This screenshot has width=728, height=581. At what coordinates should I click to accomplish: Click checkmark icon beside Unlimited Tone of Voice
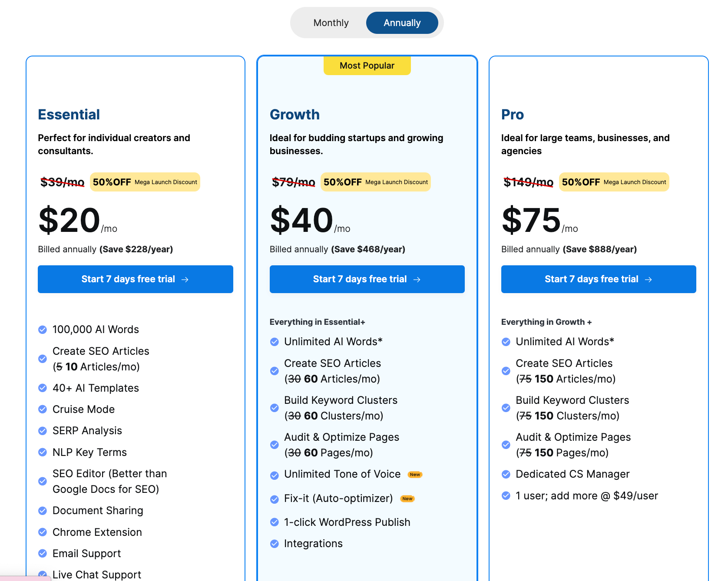pyautogui.click(x=275, y=475)
